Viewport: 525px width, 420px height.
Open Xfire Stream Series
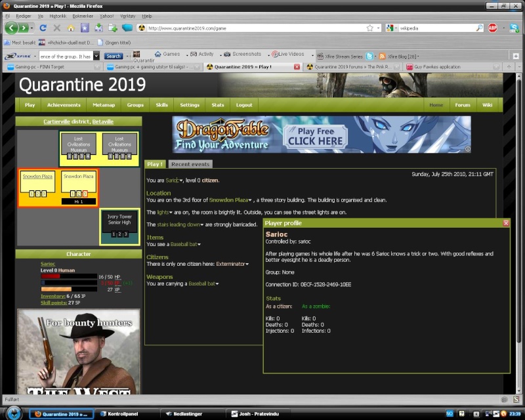pyautogui.click(x=340, y=56)
